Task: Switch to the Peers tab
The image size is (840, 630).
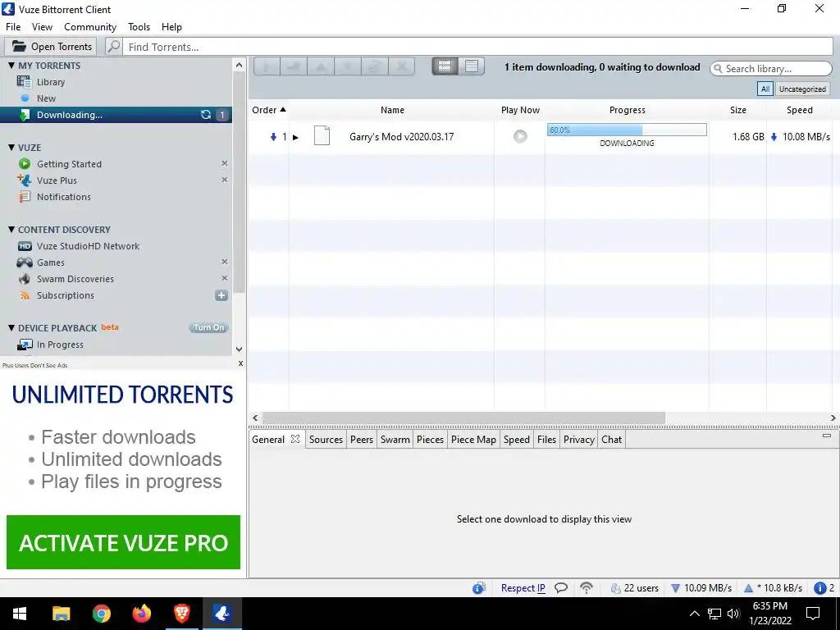Action: pos(362,440)
